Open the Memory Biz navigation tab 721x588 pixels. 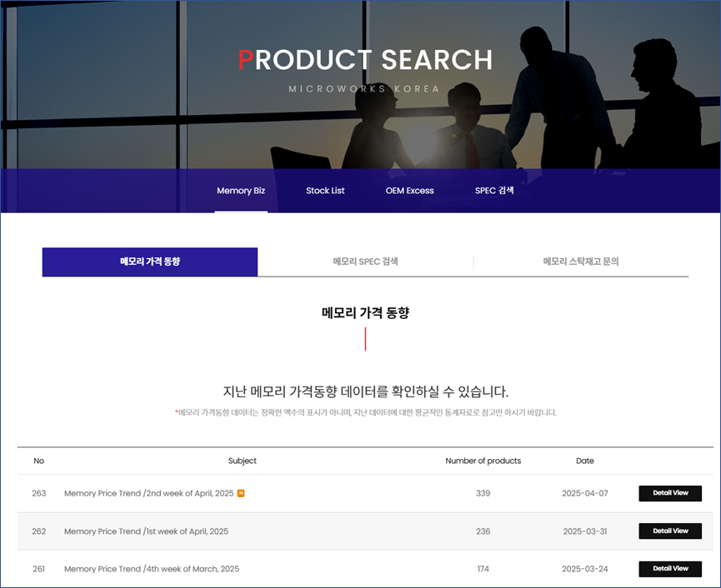(x=241, y=191)
